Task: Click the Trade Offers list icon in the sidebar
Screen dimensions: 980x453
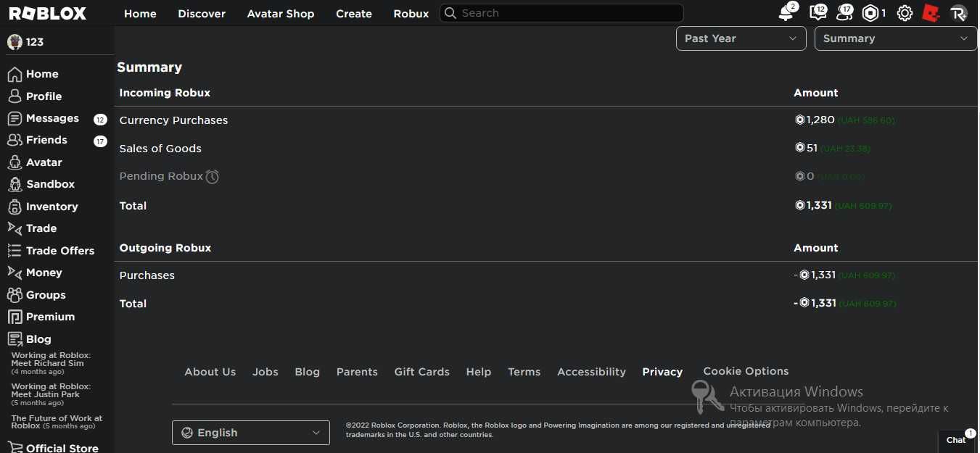Action: [x=15, y=251]
